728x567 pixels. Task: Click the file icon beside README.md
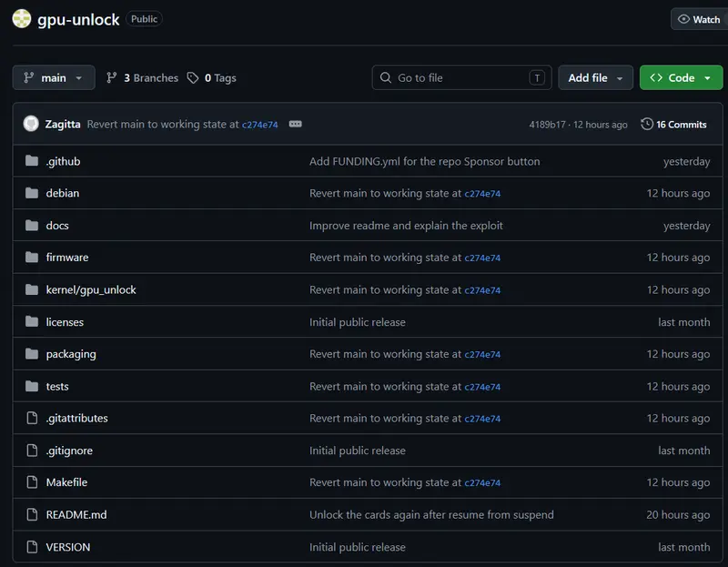tap(32, 514)
